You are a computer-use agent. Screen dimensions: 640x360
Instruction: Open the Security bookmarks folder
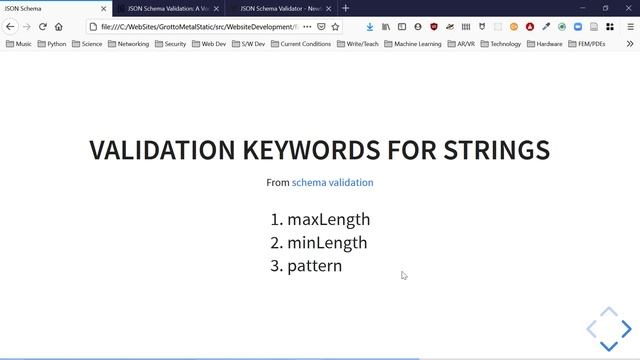click(x=171, y=44)
